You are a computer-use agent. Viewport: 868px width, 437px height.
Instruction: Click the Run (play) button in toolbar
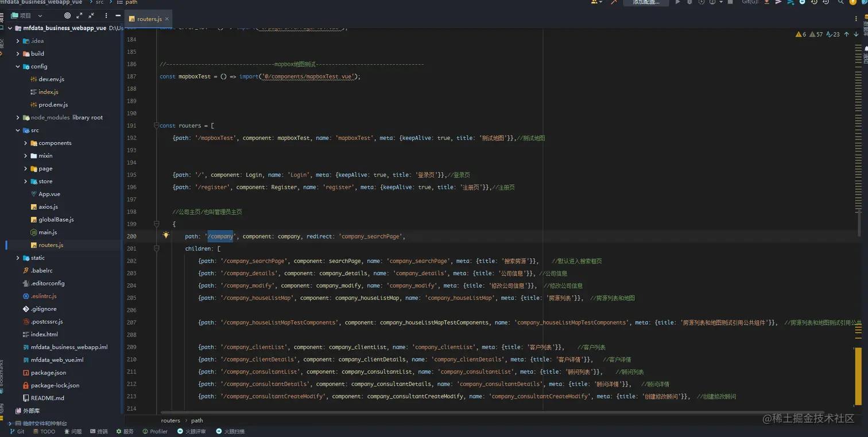point(677,2)
